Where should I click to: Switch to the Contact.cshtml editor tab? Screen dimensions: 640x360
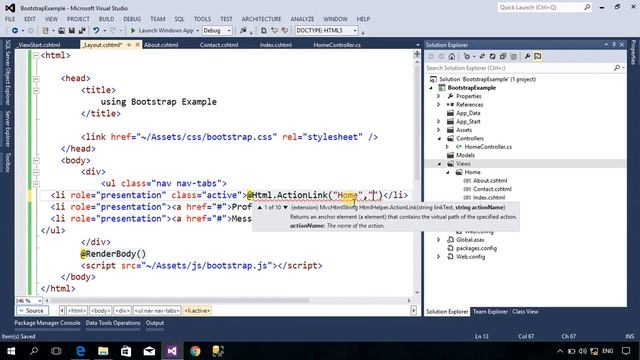click(219, 45)
